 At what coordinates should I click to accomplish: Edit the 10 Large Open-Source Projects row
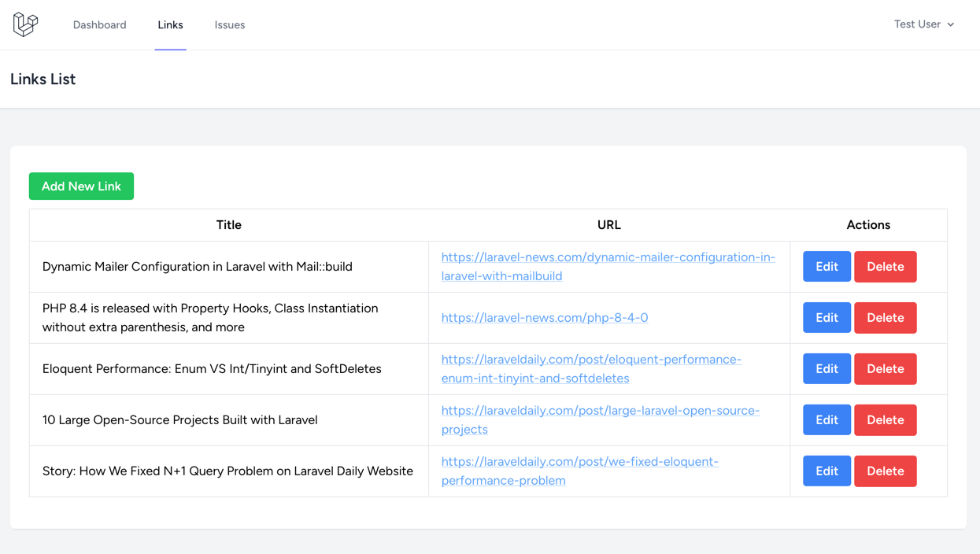[827, 420]
